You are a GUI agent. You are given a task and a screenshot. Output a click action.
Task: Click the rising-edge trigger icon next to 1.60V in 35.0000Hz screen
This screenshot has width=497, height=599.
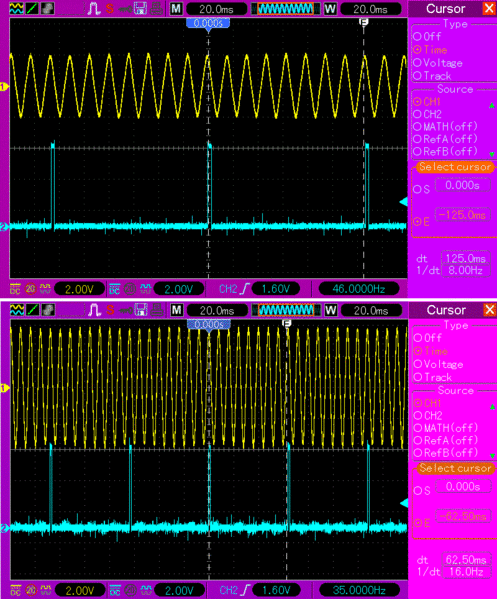(245, 590)
